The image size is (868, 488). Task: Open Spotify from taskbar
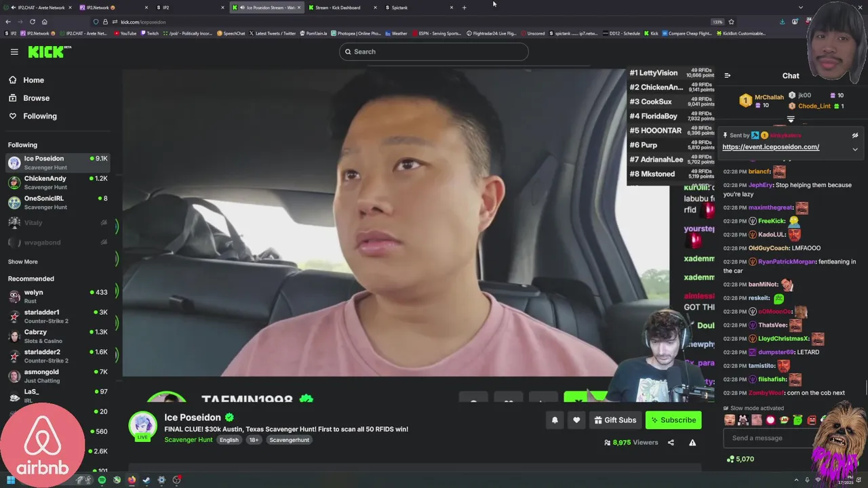[102, 480]
